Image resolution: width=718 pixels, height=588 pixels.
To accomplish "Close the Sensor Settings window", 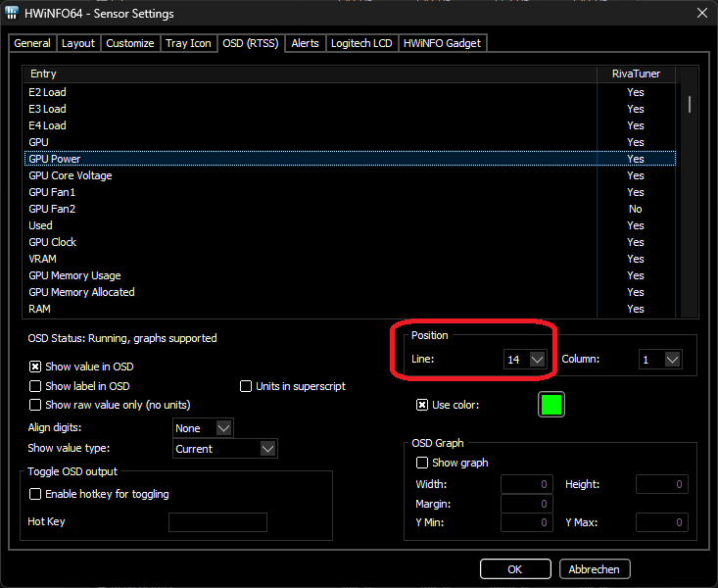I will pos(702,13).
